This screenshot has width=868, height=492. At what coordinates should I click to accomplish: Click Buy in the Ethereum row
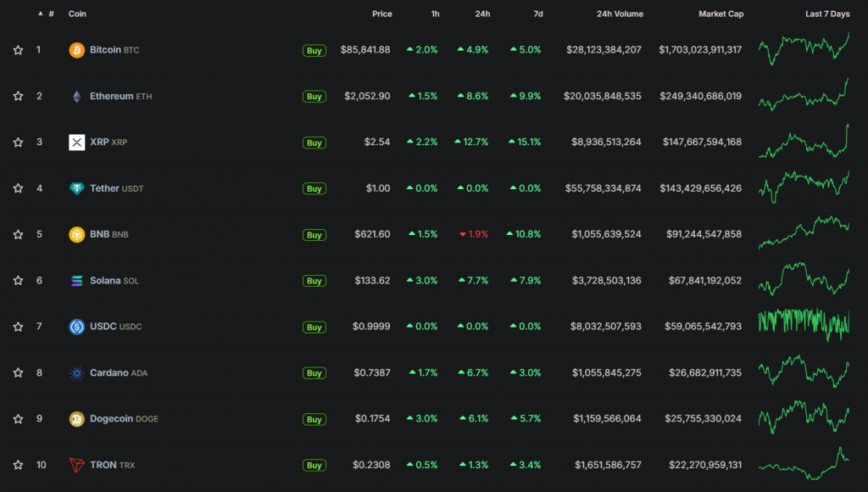point(314,97)
